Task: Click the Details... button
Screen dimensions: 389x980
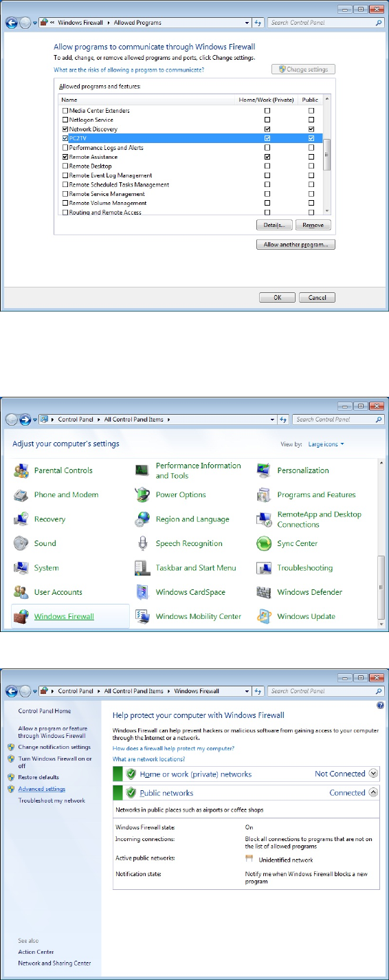Action: coord(274,225)
